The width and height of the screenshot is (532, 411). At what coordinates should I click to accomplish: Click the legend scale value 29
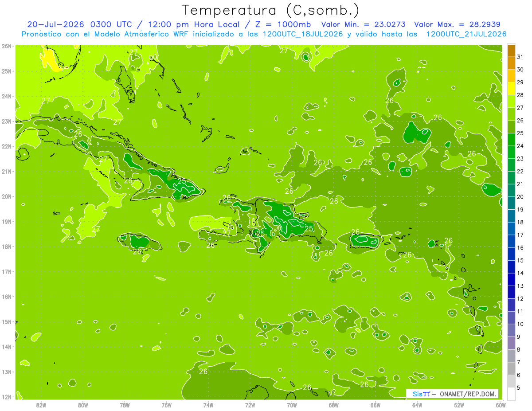pos(520,82)
